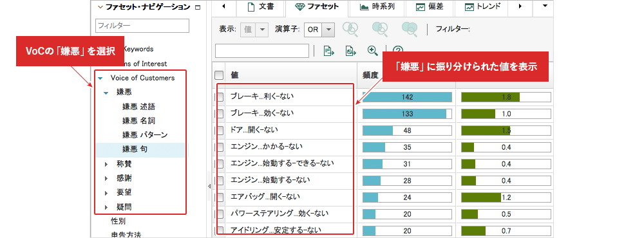Viewport: 644px width, 238px height.
Task: Switch to the 偏差 tab
Action: (x=429, y=6)
